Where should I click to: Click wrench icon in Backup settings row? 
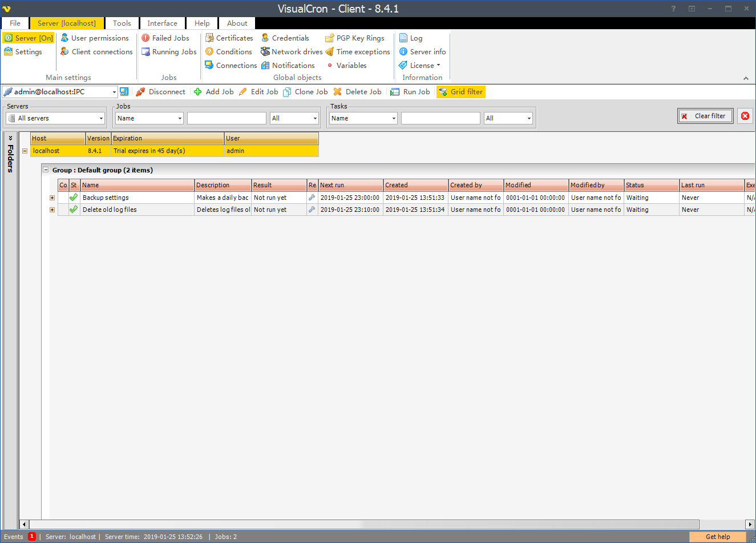(312, 198)
